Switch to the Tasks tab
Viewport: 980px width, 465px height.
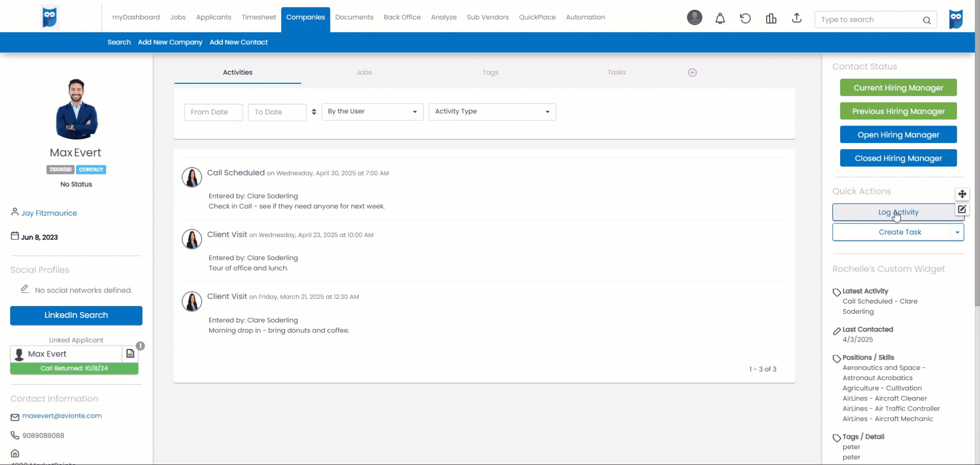point(616,73)
